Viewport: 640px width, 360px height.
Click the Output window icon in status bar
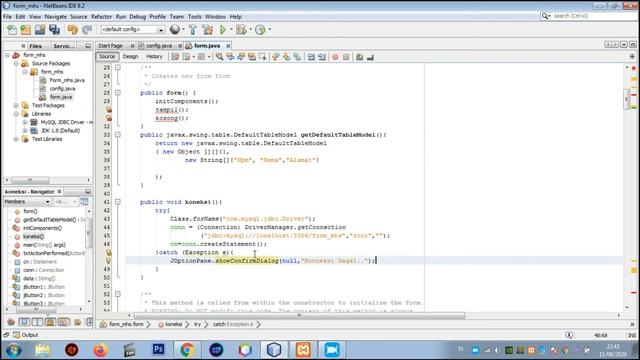pyautogui.click(x=17, y=335)
